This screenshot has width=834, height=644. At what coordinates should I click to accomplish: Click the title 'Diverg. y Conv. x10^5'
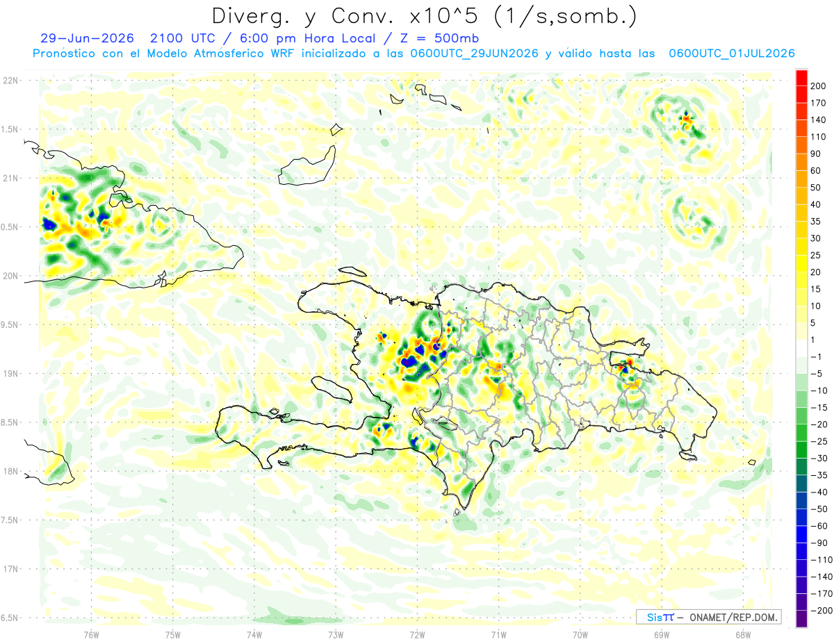click(346, 15)
